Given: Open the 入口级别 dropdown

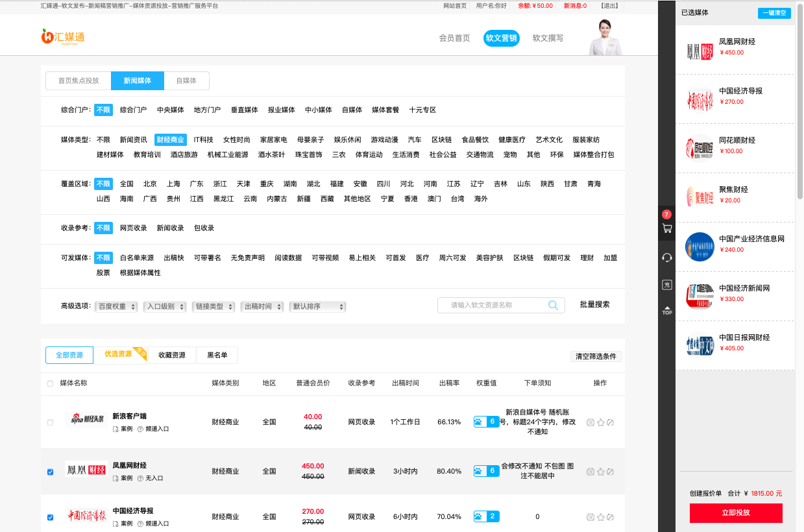Looking at the screenshot, I should 165,306.
